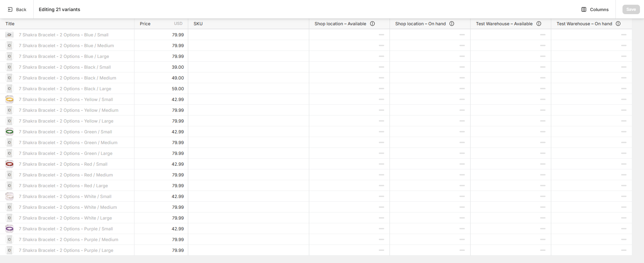Click Shop location Available cell for Blue / Medium
The height and width of the screenshot is (263, 644).
point(350,45)
